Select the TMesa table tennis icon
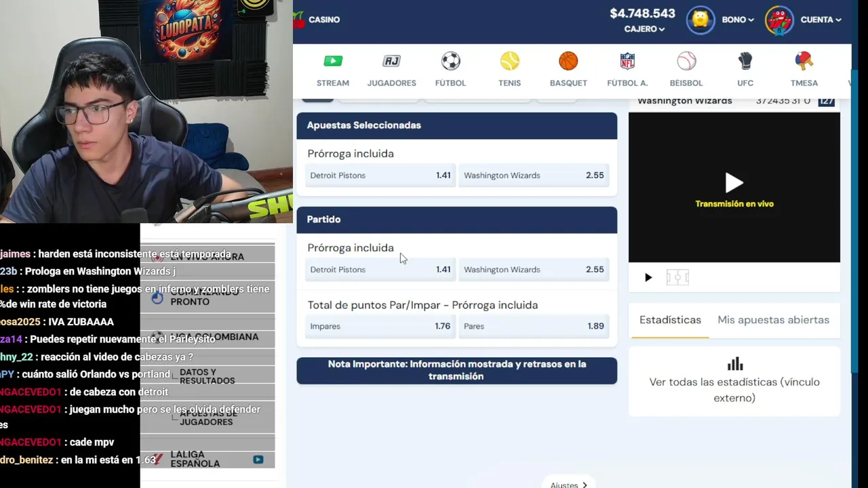 pyautogui.click(x=804, y=61)
